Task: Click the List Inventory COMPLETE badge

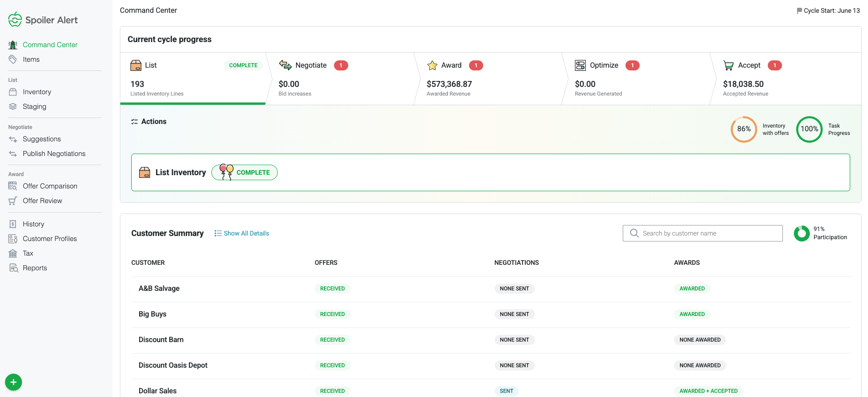Action: click(x=244, y=172)
